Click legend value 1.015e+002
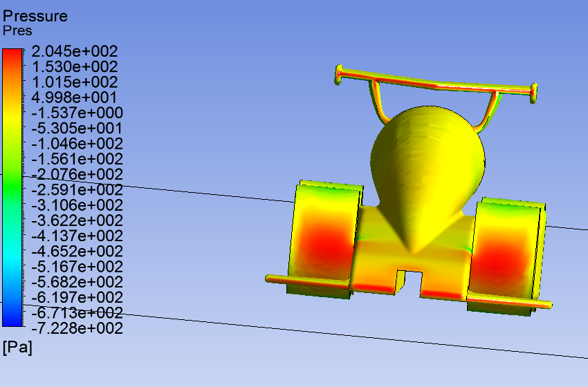This screenshot has height=387, width=588. 75,82
